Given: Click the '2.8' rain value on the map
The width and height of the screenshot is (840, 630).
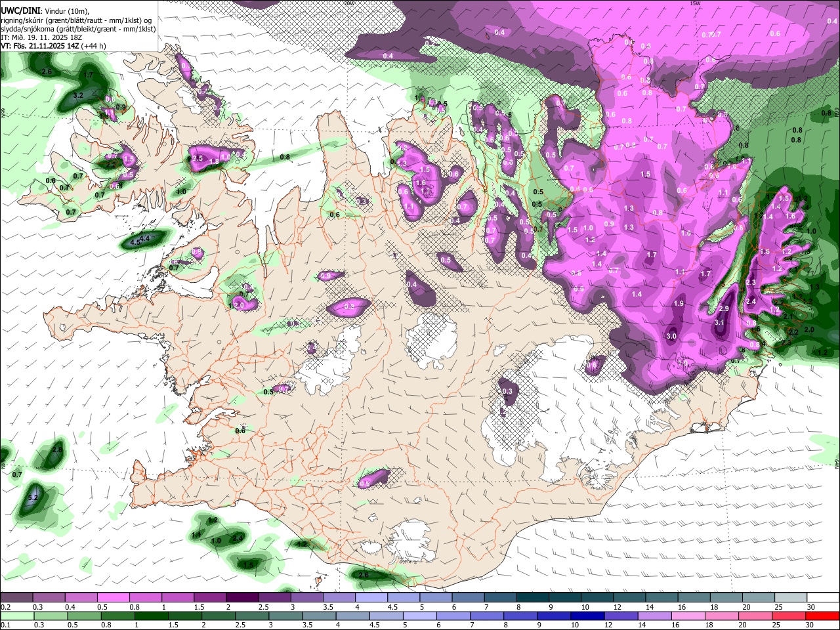Looking at the screenshot, I should click(58, 450).
